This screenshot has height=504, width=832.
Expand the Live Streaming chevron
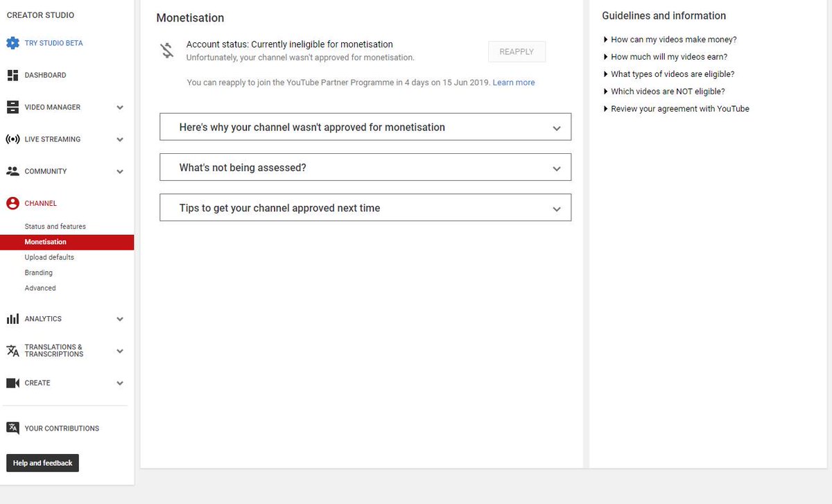(x=120, y=139)
